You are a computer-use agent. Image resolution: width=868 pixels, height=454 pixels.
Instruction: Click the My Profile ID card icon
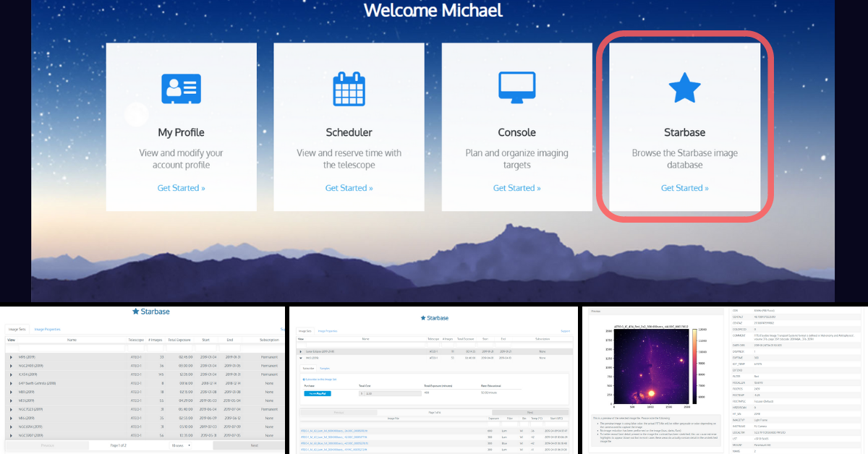click(181, 89)
